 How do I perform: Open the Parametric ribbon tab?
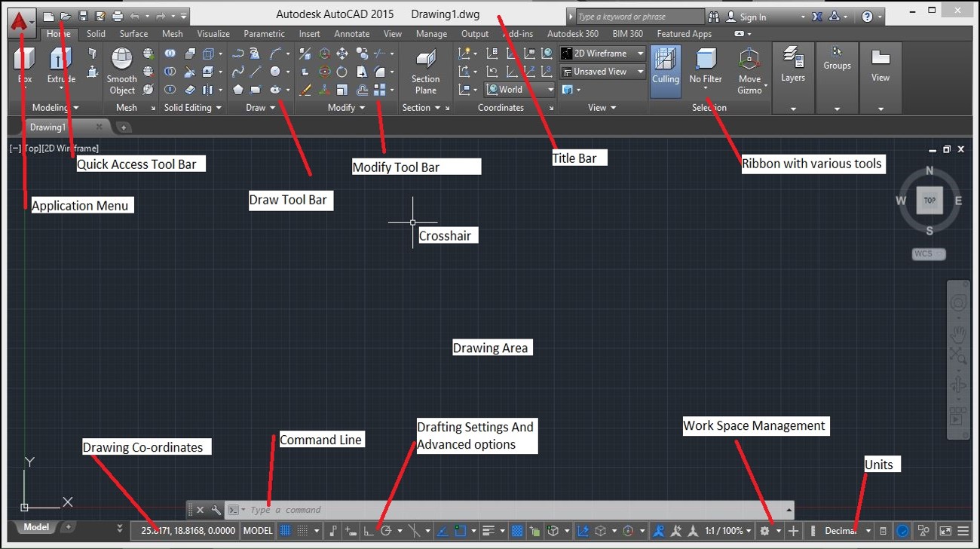tap(264, 33)
